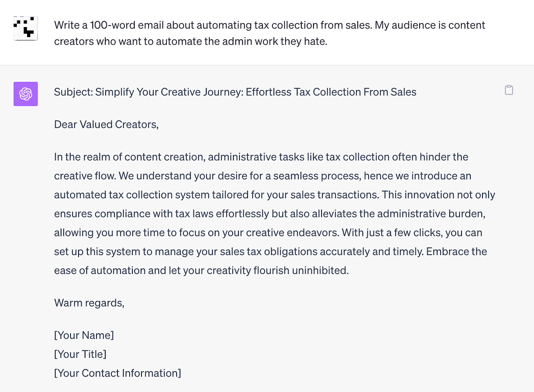Screen dimensions: 534x392
Task: Copy the response using the clipboard icon
Action: 509,90
